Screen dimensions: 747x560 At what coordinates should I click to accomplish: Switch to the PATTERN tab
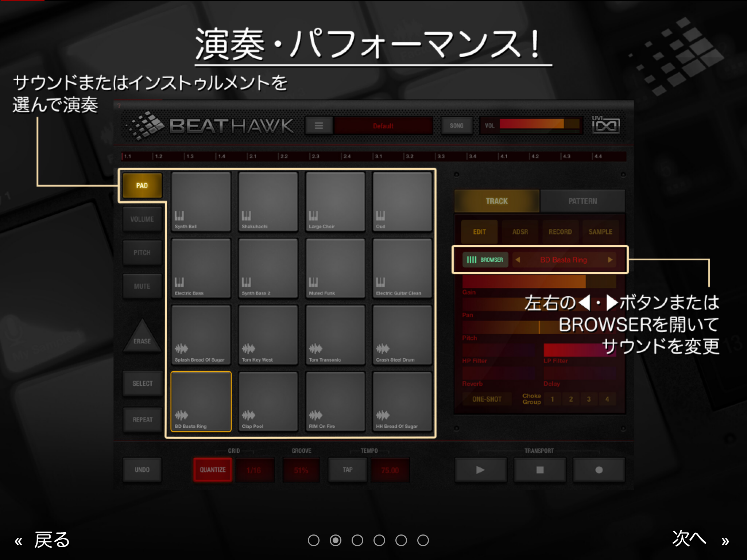click(x=582, y=201)
